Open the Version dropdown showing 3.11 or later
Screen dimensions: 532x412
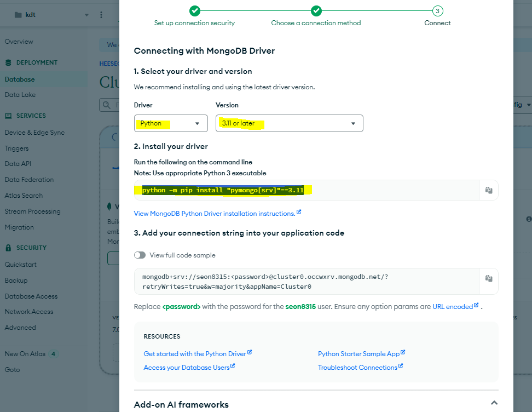[289, 123]
